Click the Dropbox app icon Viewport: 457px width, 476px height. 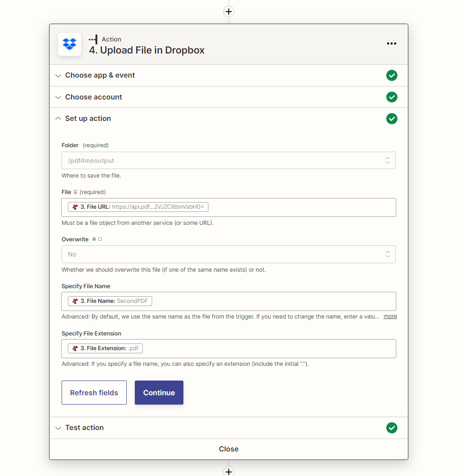pos(69,44)
